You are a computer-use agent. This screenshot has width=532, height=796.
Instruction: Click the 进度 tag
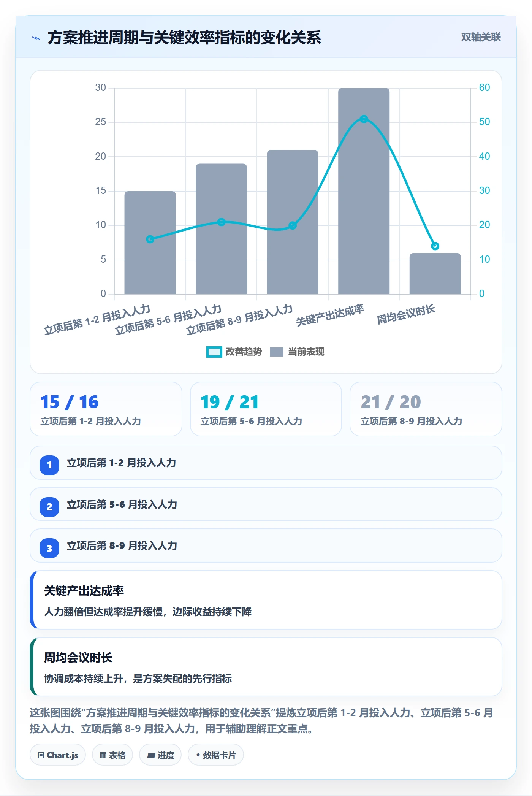pyautogui.click(x=160, y=755)
